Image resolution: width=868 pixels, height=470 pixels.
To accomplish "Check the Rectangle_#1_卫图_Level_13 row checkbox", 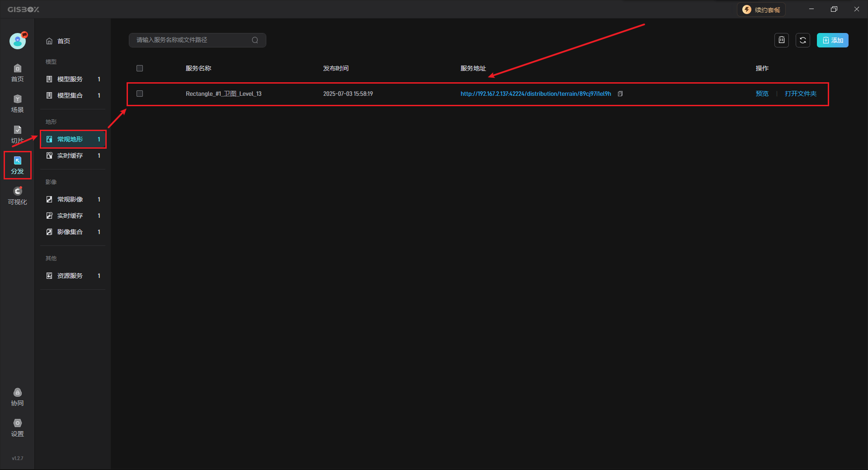I will click(x=140, y=94).
